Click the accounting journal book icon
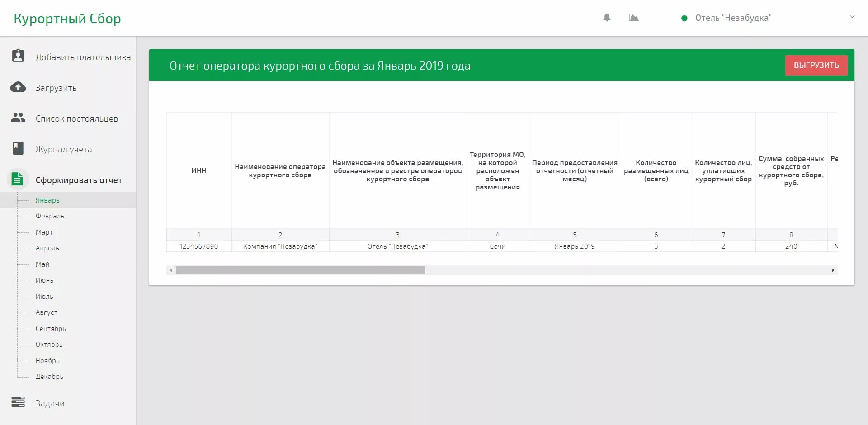 pyautogui.click(x=18, y=148)
